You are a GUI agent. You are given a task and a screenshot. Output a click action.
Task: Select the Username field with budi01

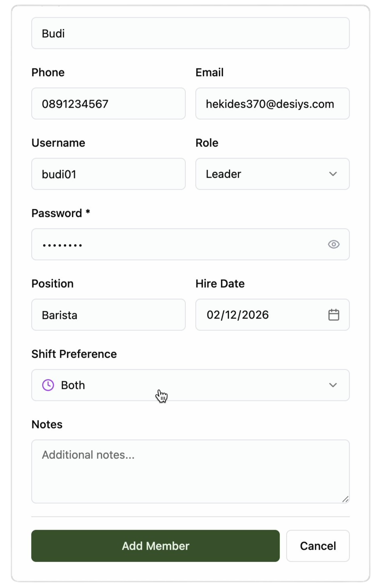(108, 174)
